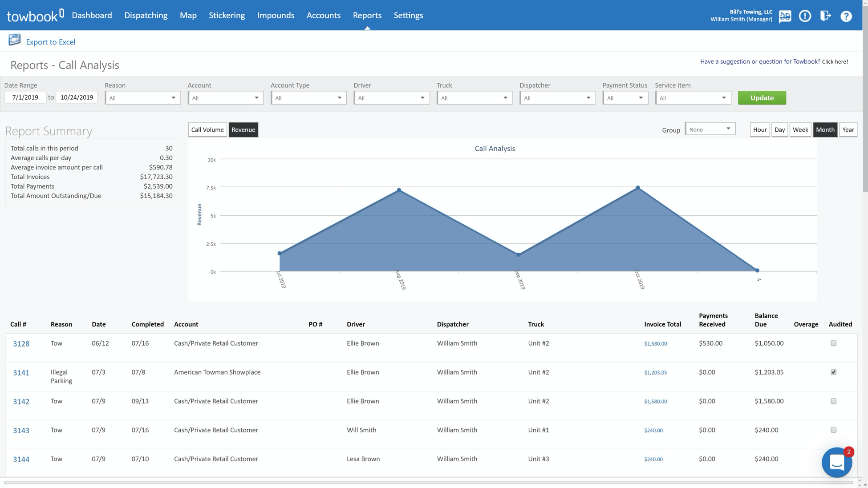Screen dimensions: 868x488
Task: Open call number 3142 link
Action: (21, 402)
